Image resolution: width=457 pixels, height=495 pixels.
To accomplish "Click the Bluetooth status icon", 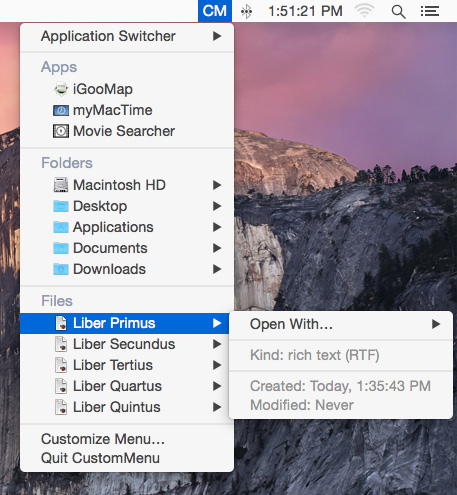I will coord(246,12).
